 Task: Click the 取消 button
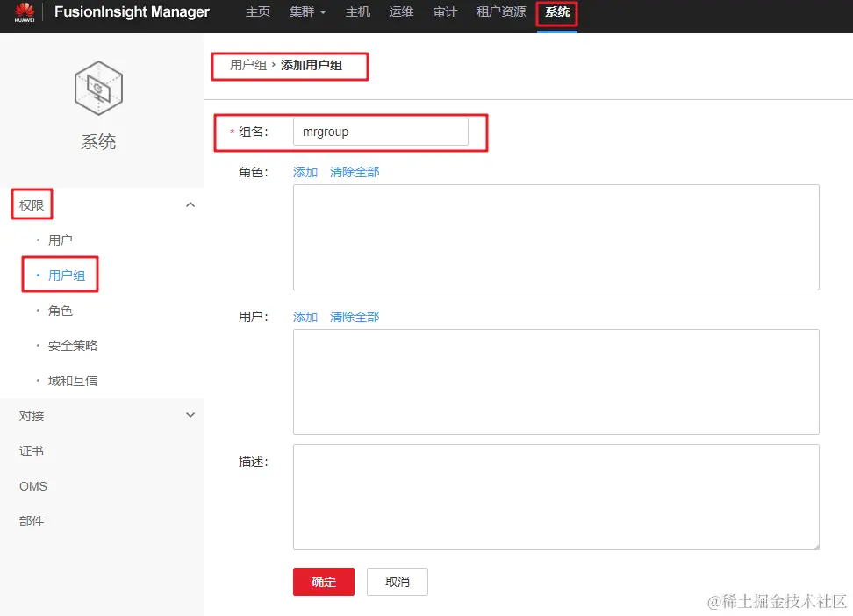(398, 582)
